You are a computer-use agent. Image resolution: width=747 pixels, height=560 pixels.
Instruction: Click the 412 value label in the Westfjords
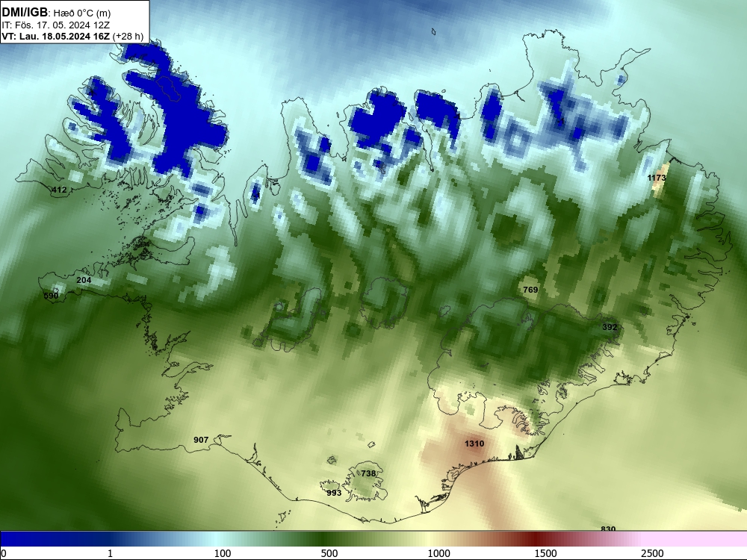pos(59,190)
